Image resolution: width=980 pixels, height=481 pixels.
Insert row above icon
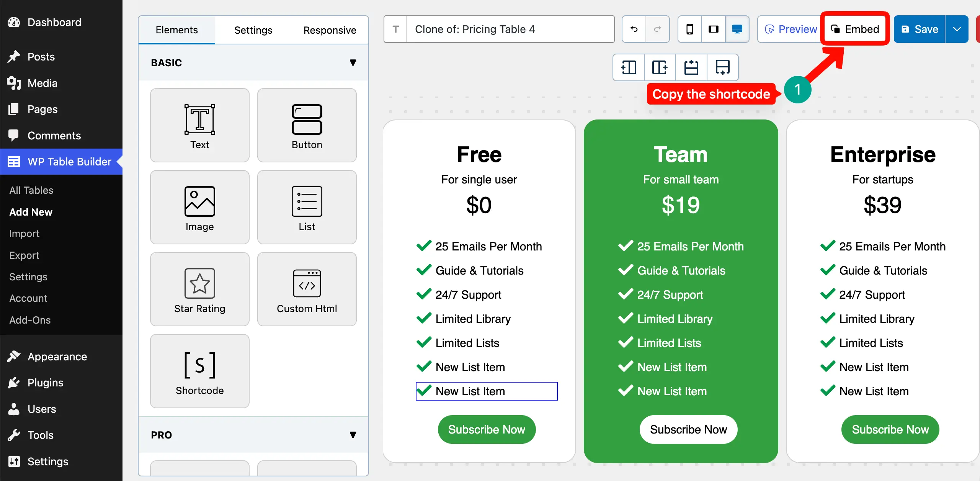[x=691, y=67]
